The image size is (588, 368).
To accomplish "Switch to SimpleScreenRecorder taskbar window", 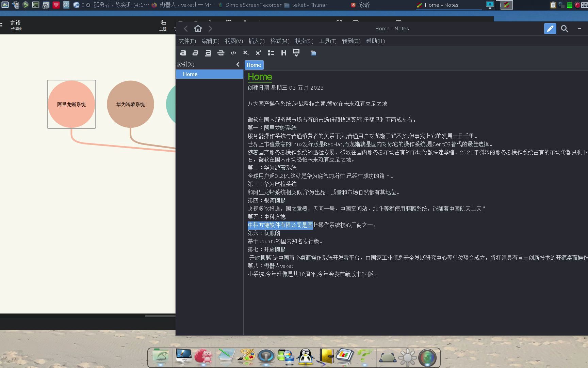I will pos(250,5).
